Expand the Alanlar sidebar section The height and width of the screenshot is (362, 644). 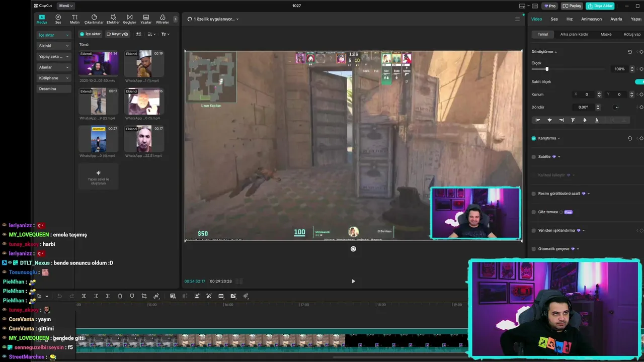53,67
